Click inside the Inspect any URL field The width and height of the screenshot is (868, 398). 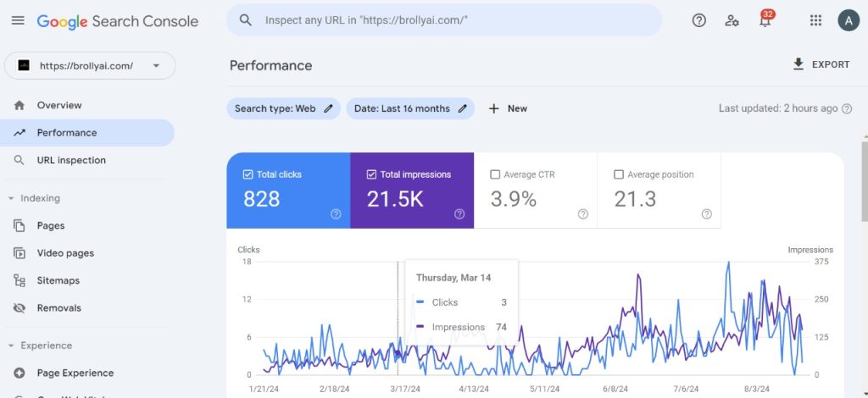pyautogui.click(x=444, y=20)
